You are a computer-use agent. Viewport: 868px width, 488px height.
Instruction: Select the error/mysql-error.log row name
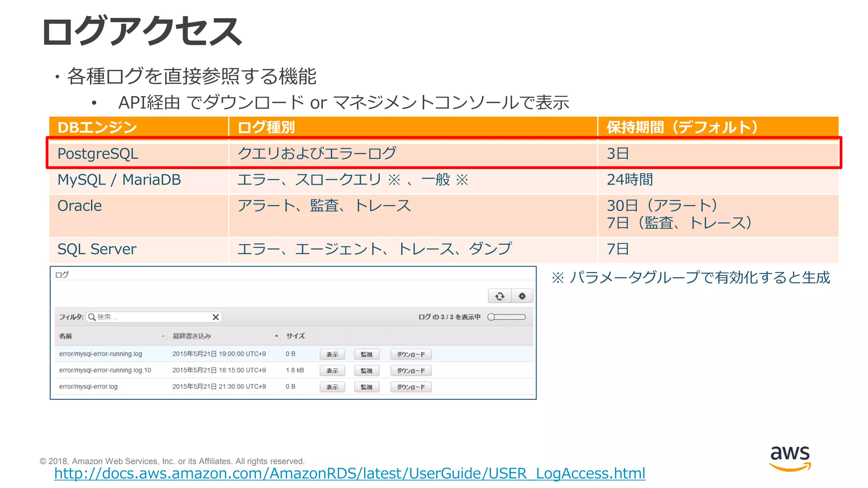point(88,387)
